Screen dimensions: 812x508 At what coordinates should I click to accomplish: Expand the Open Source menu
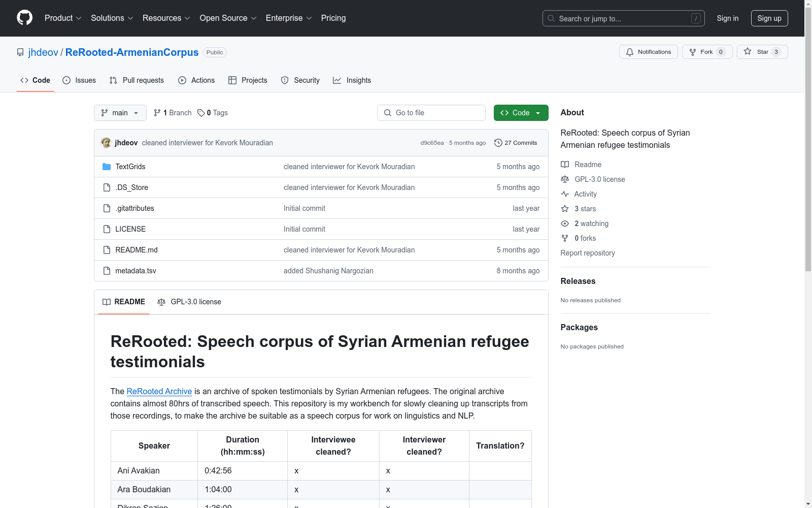(228, 18)
